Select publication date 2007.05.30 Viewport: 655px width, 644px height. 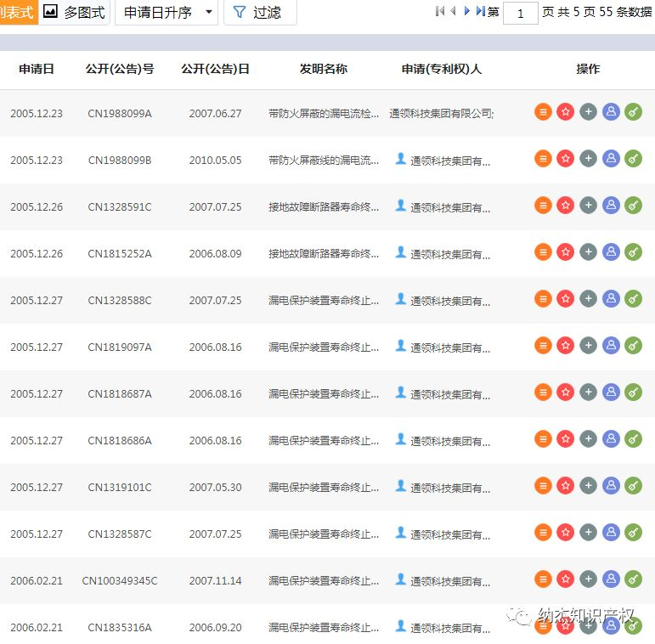point(215,488)
